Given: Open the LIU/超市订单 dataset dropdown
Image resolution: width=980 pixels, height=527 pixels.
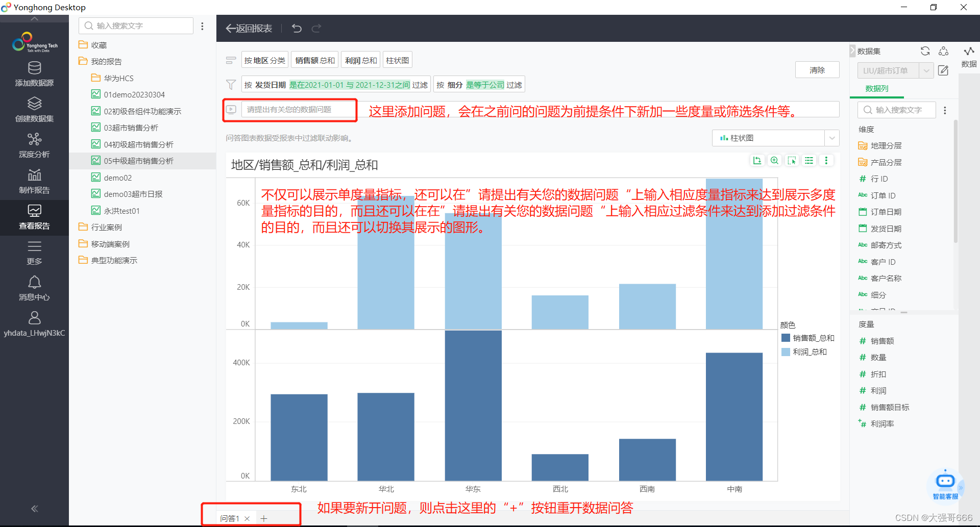Looking at the screenshot, I should point(926,70).
